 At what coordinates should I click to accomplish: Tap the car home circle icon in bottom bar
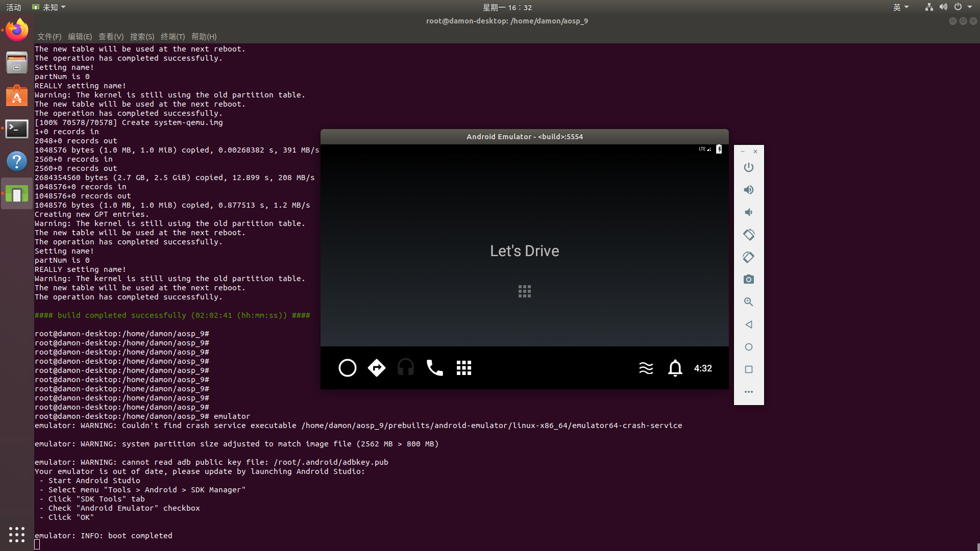[x=348, y=368]
